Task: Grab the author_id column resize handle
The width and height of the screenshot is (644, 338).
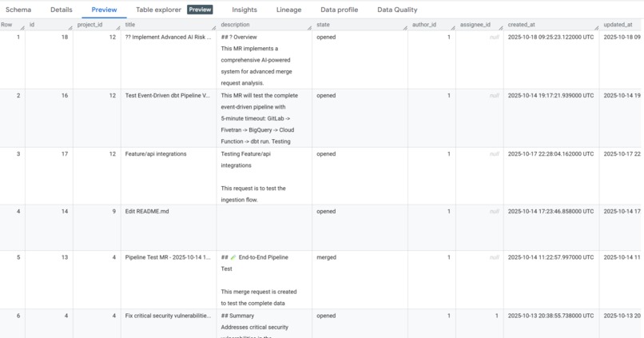Action: pyautogui.click(x=453, y=28)
